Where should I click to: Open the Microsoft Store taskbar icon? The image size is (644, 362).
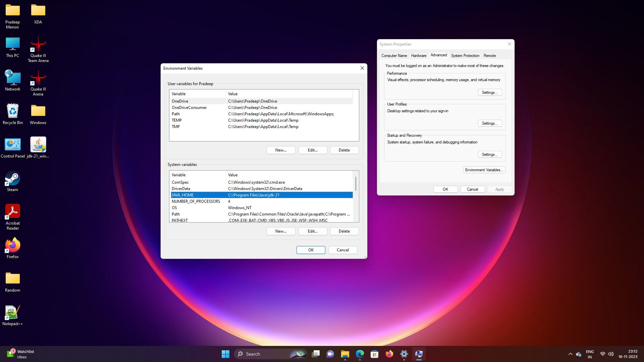(x=374, y=354)
